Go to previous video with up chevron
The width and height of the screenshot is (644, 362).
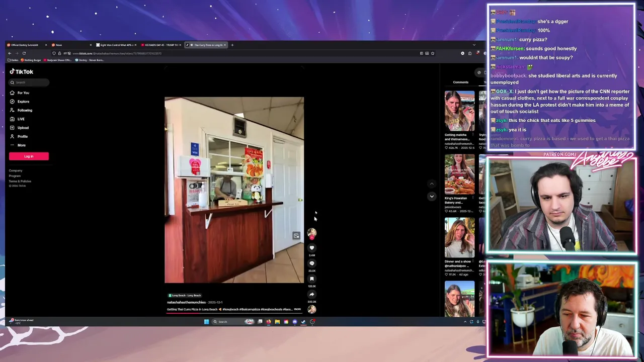(432, 184)
